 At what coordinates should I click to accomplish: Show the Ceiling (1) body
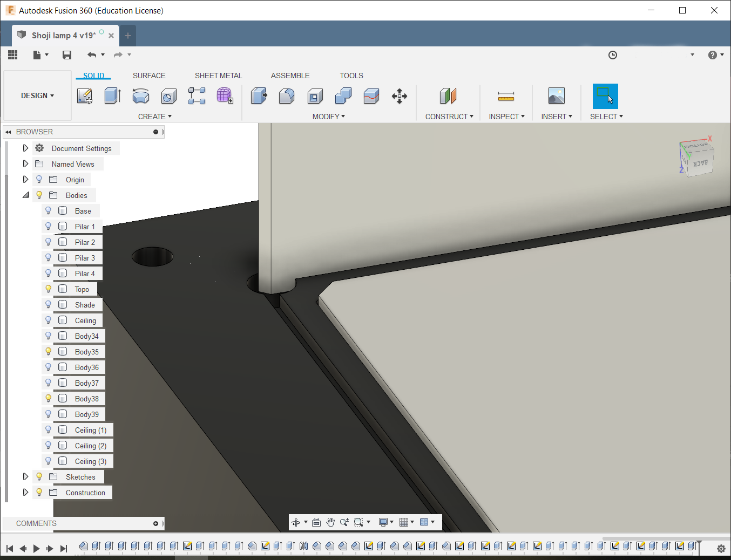click(48, 430)
